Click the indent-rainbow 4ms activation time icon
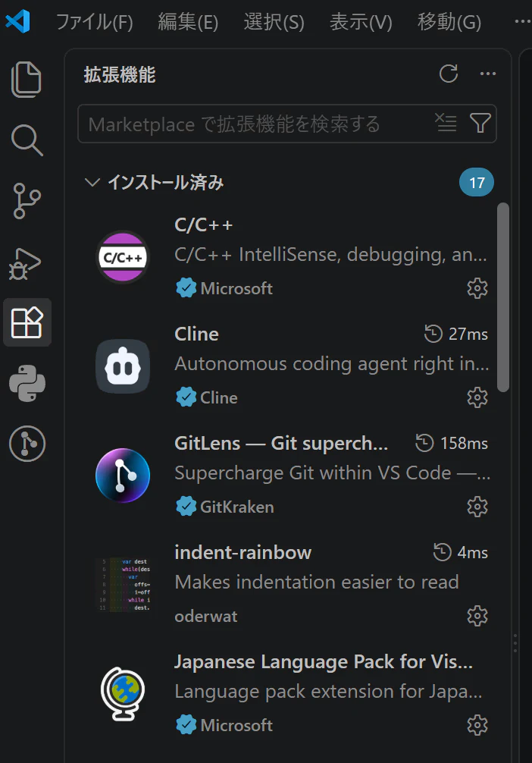532x763 pixels. pyautogui.click(x=442, y=552)
